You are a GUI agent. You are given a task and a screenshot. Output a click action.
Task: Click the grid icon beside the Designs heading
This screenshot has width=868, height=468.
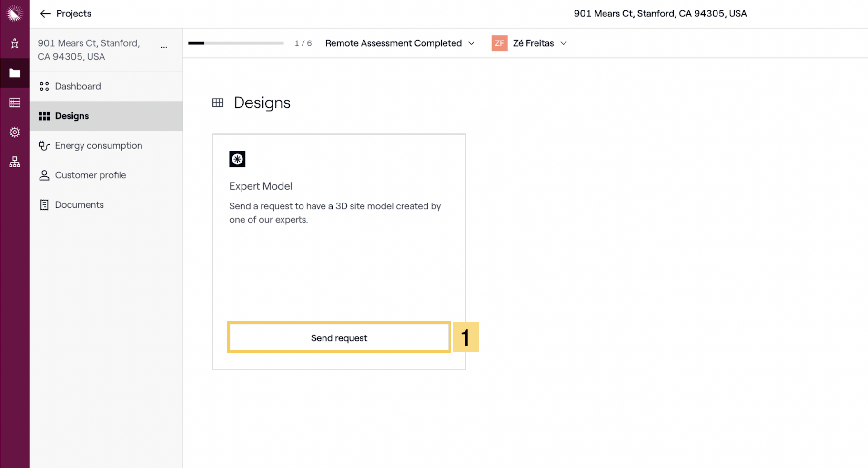tap(218, 102)
